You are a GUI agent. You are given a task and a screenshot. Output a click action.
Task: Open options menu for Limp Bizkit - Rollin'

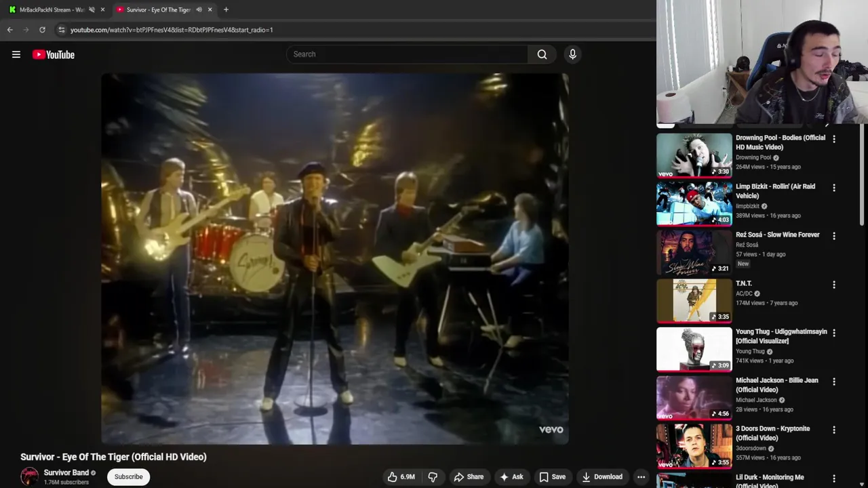834,188
